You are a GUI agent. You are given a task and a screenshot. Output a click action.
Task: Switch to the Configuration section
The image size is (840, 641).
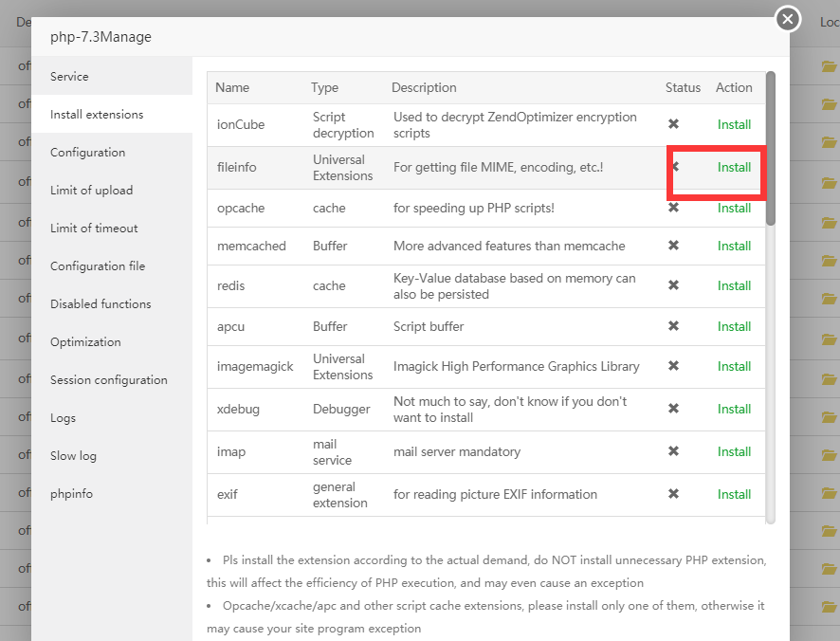pos(87,153)
